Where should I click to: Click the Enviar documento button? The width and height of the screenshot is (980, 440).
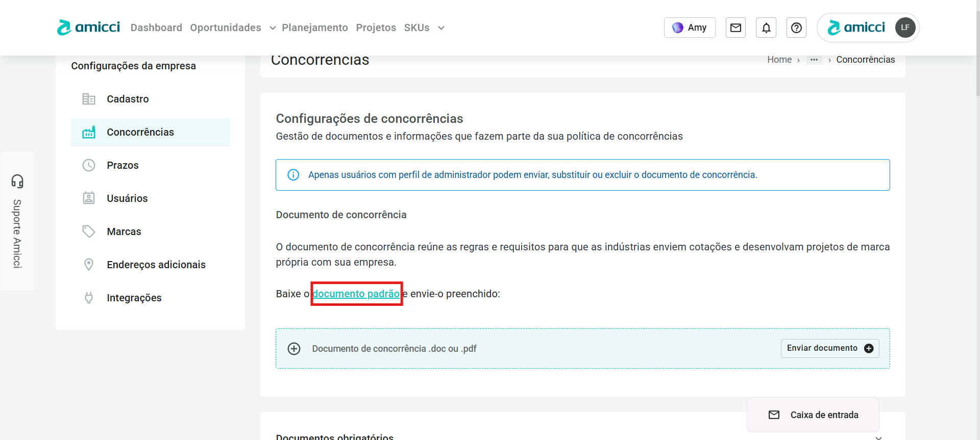[829, 348]
